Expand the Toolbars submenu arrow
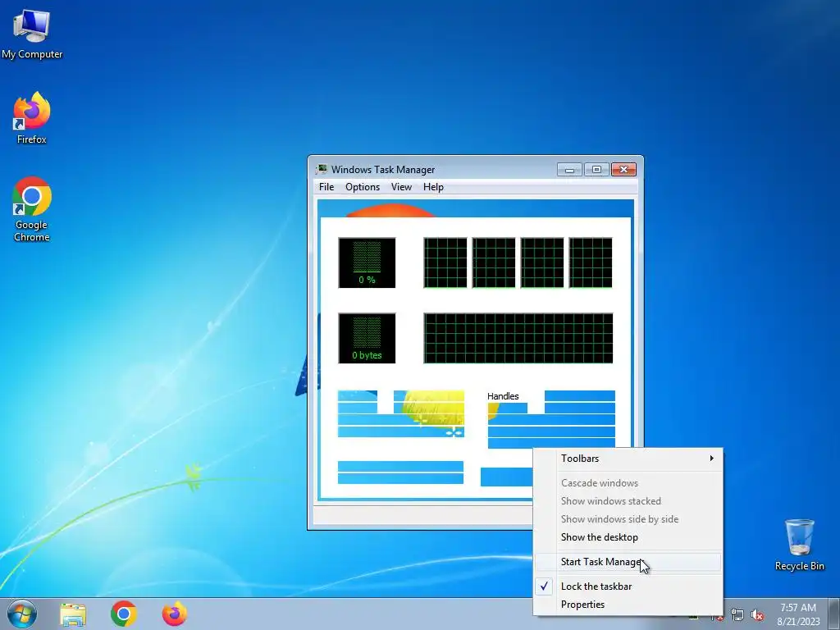Viewport: 840px width, 630px height. coord(711,458)
